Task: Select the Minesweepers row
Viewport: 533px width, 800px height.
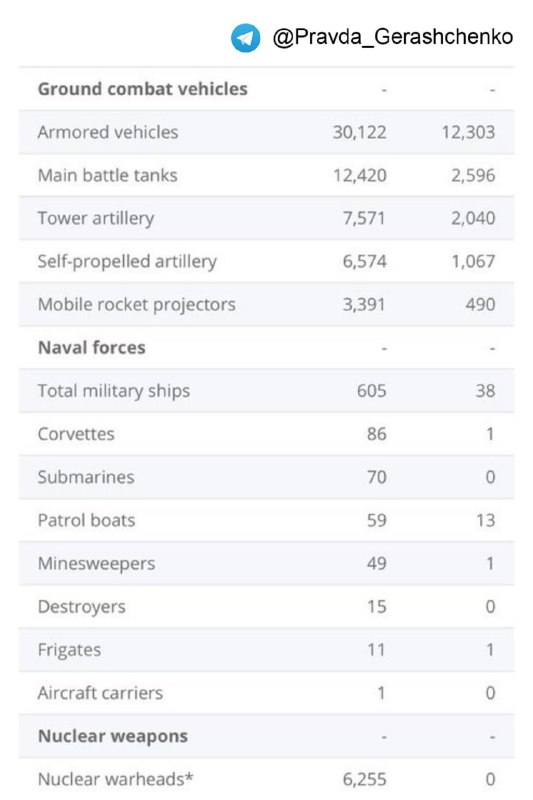Action: pos(266,563)
